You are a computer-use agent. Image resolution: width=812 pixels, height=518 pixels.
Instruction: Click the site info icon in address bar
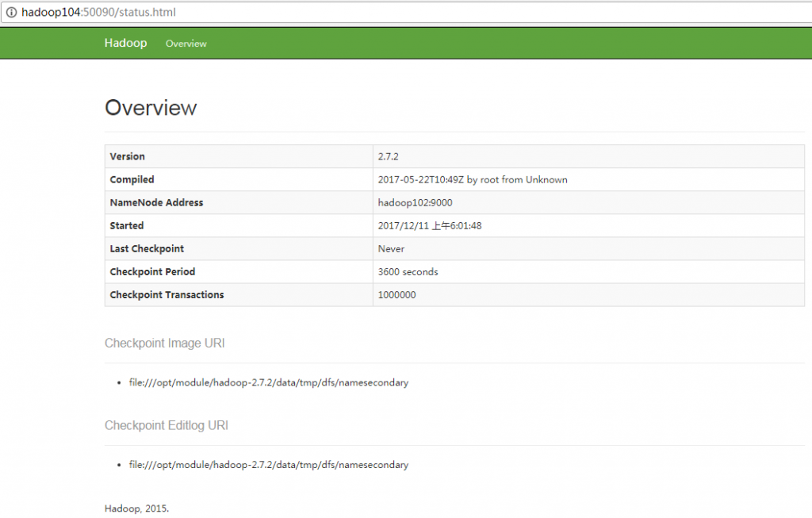11,13
